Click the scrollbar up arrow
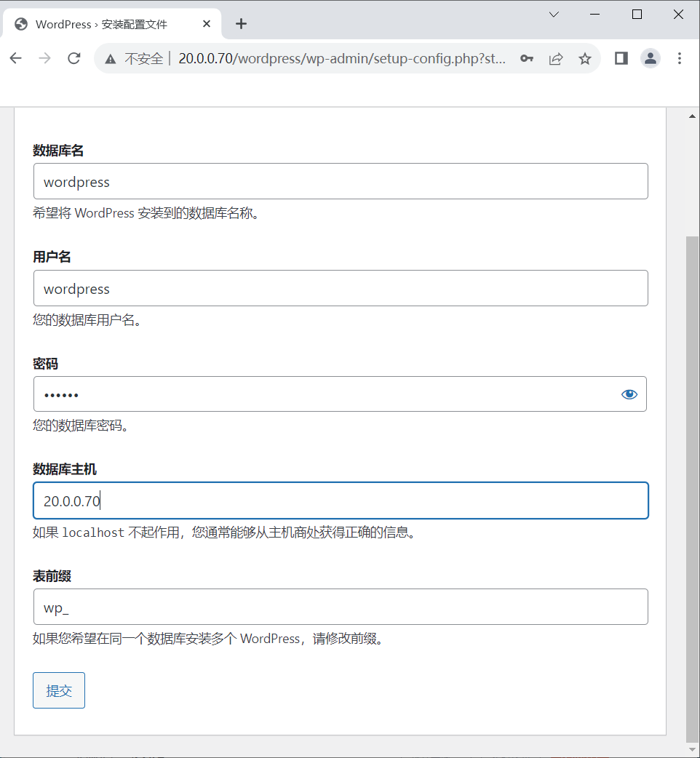700x758 pixels. pyautogui.click(x=692, y=116)
